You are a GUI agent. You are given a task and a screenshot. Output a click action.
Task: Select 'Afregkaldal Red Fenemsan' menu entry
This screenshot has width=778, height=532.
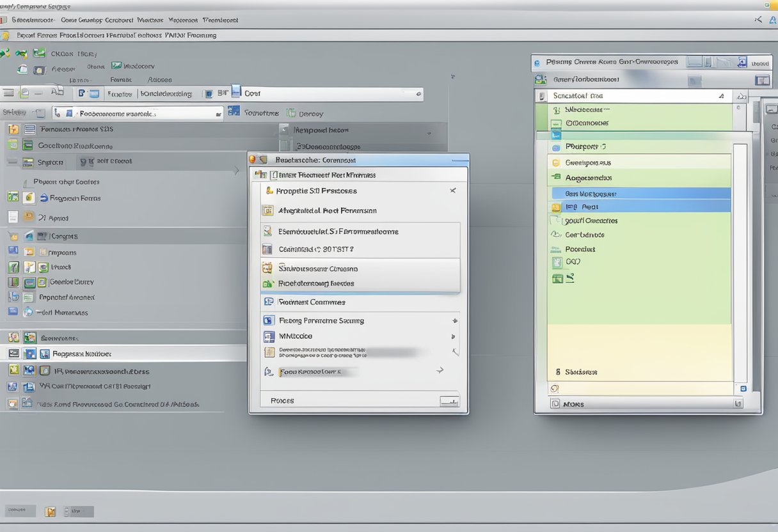pyautogui.click(x=327, y=210)
